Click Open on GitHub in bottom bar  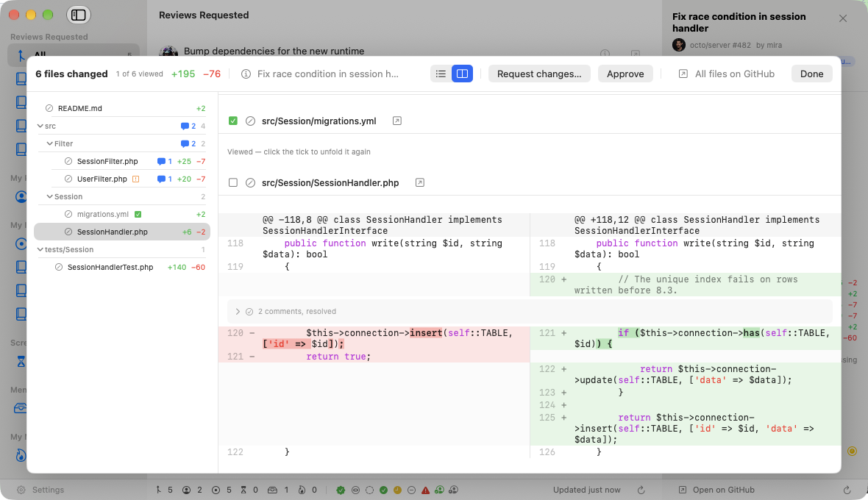point(716,490)
